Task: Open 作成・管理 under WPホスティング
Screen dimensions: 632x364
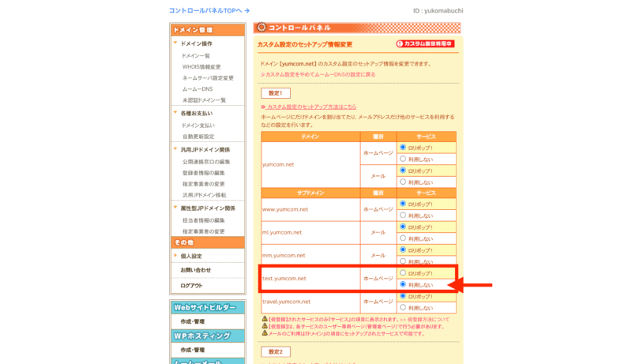Action: pyautogui.click(x=192, y=350)
